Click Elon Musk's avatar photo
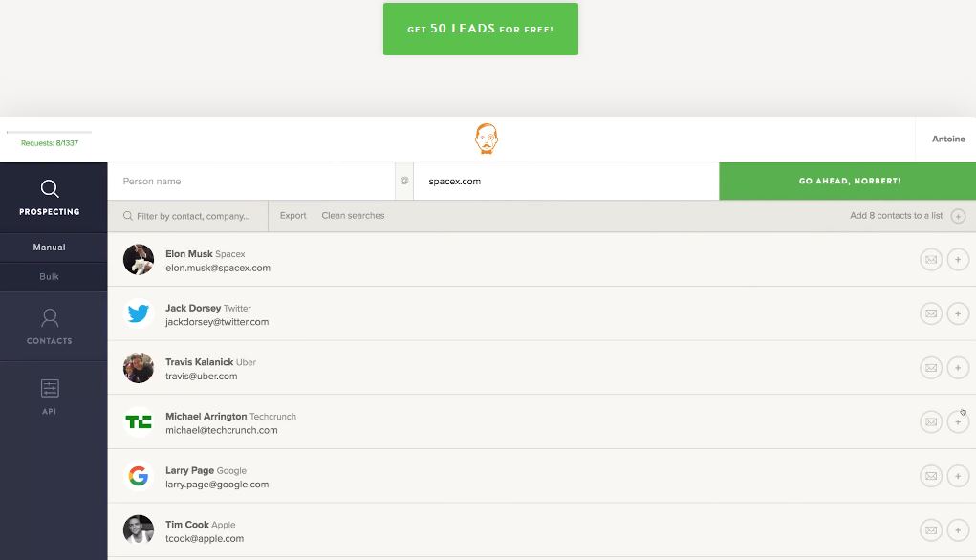The width and height of the screenshot is (976, 560). click(139, 260)
